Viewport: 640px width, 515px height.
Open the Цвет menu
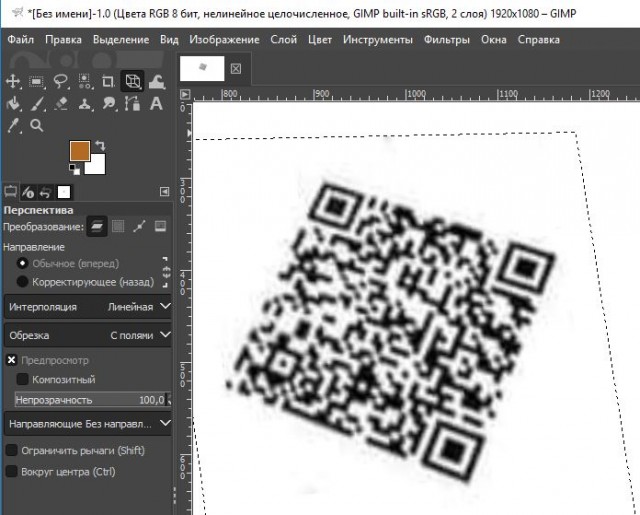click(320, 40)
